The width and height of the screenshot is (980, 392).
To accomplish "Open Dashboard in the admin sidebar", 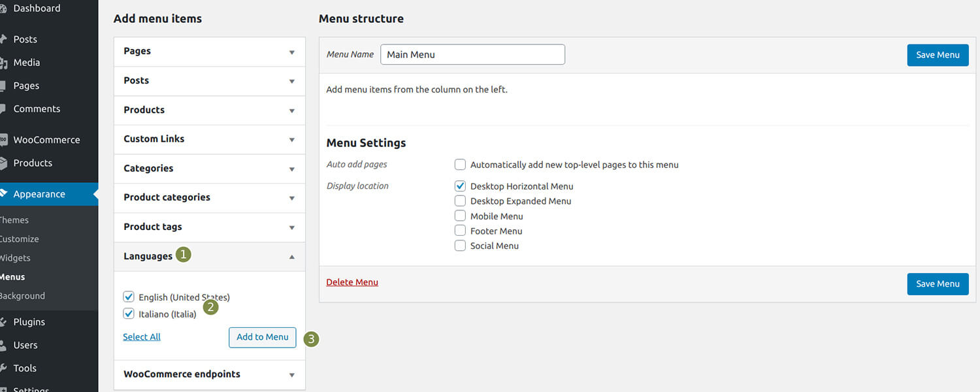I will [37, 8].
